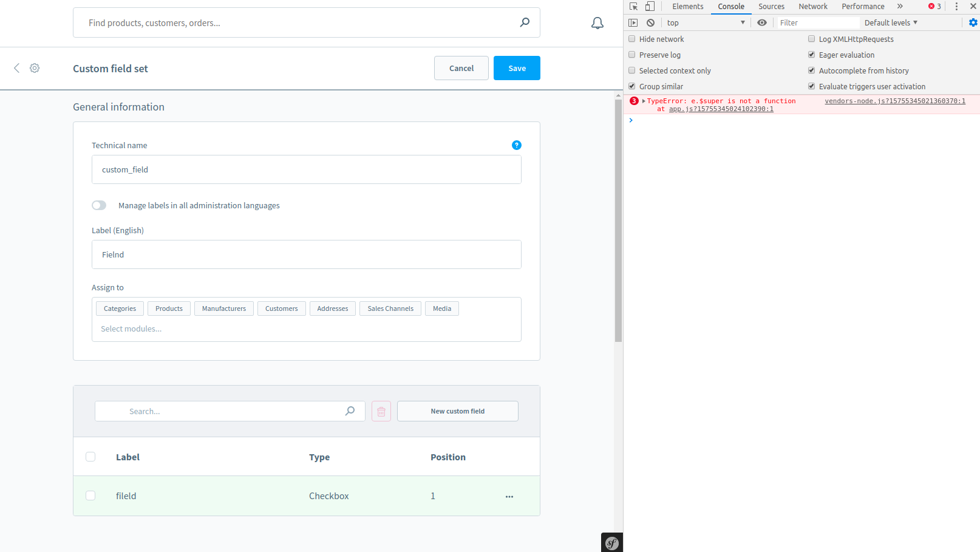Screen dimensions: 980x552
Task: Switch to the Network tab in DevTools
Action: pos(813,6)
